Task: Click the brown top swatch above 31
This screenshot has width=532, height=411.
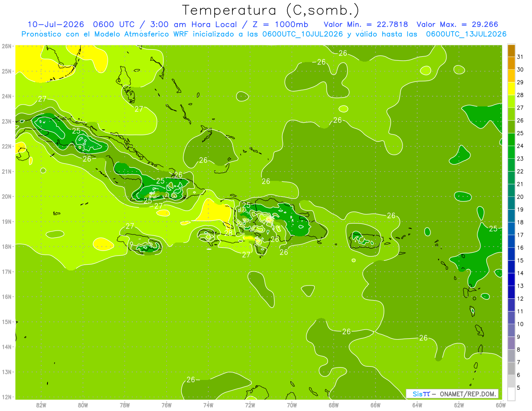Action: (511, 51)
